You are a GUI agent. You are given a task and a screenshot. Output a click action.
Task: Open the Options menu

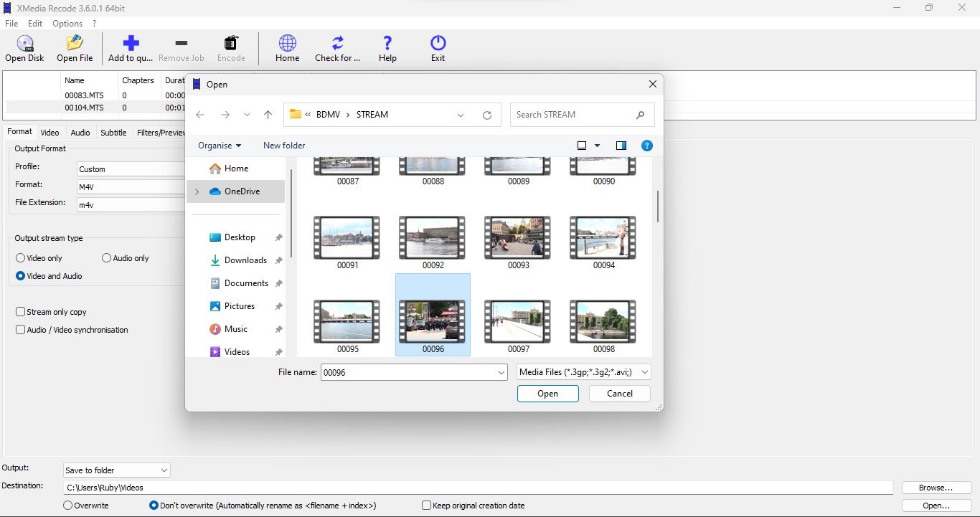click(67, 24)
